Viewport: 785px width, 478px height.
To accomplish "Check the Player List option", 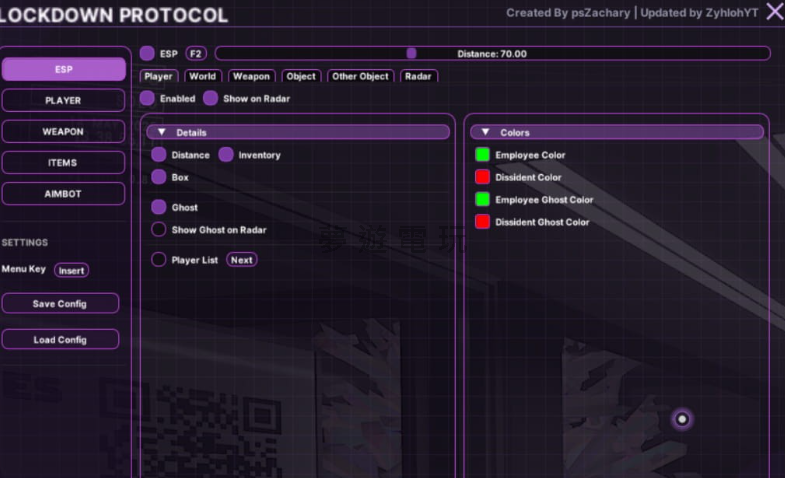I will [x=159, y=260].
